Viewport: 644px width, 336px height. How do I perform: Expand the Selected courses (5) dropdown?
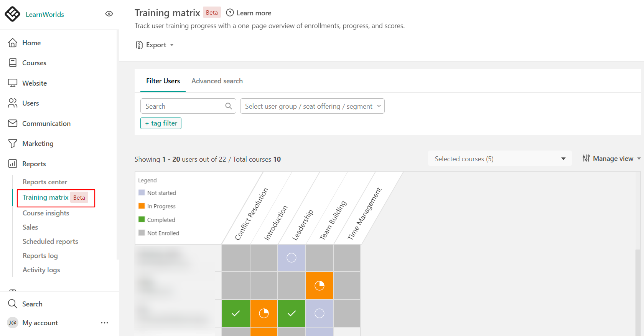click(x=499, y=159)
